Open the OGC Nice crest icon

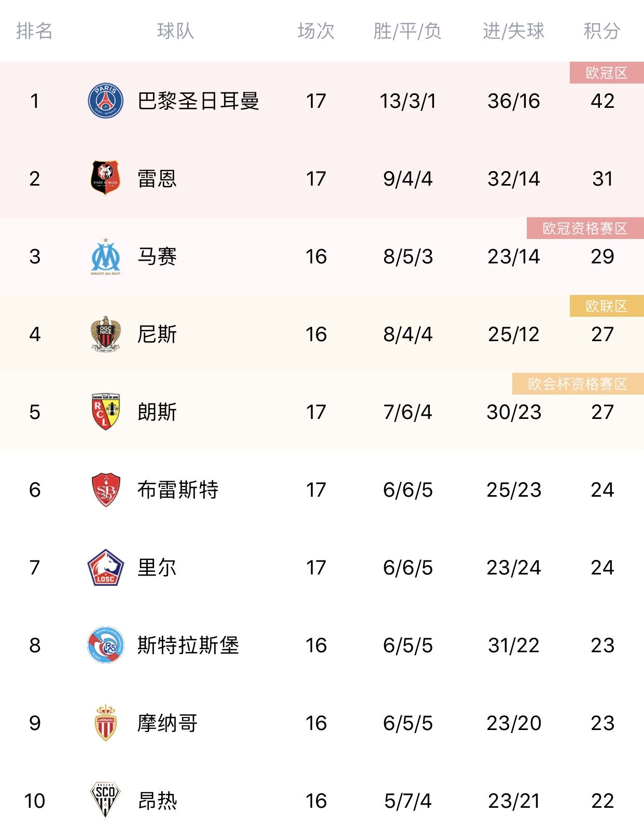tap(106, 334)
